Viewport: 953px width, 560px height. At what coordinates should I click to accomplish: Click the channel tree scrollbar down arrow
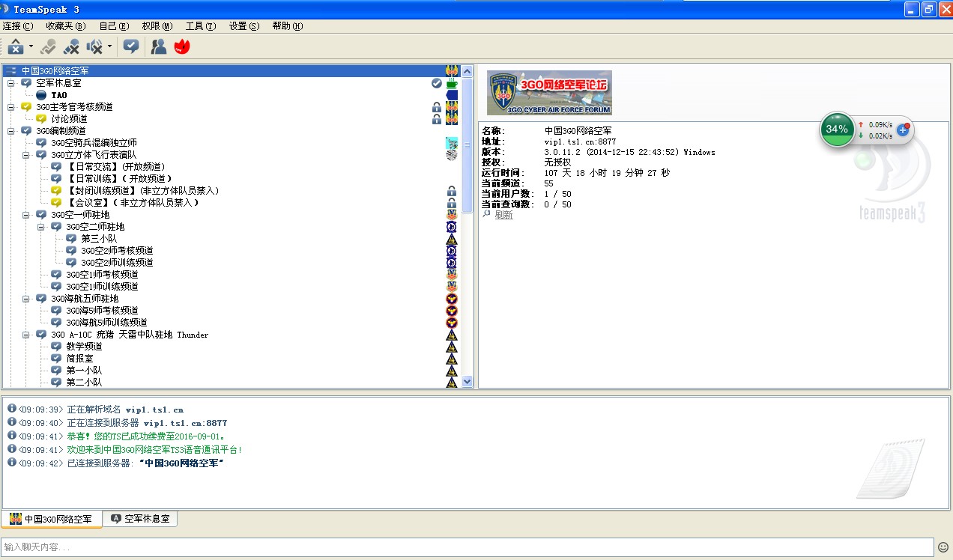click(x=468, y=382)
